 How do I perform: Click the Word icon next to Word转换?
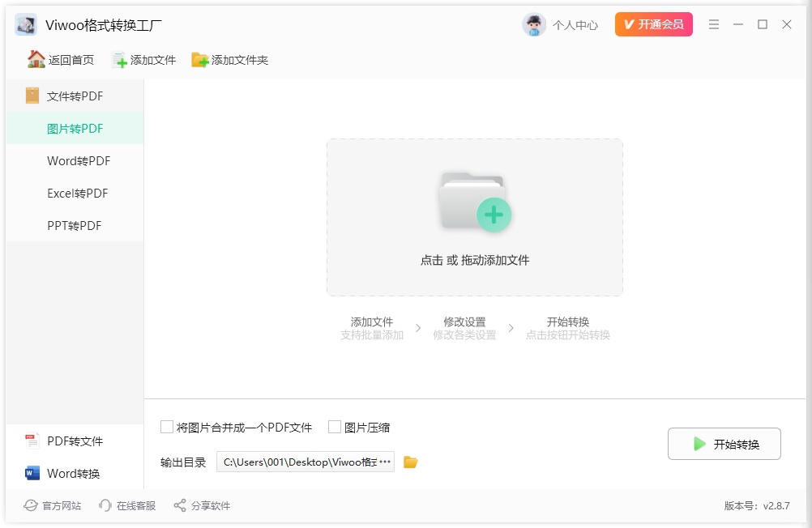coord(31,474)
